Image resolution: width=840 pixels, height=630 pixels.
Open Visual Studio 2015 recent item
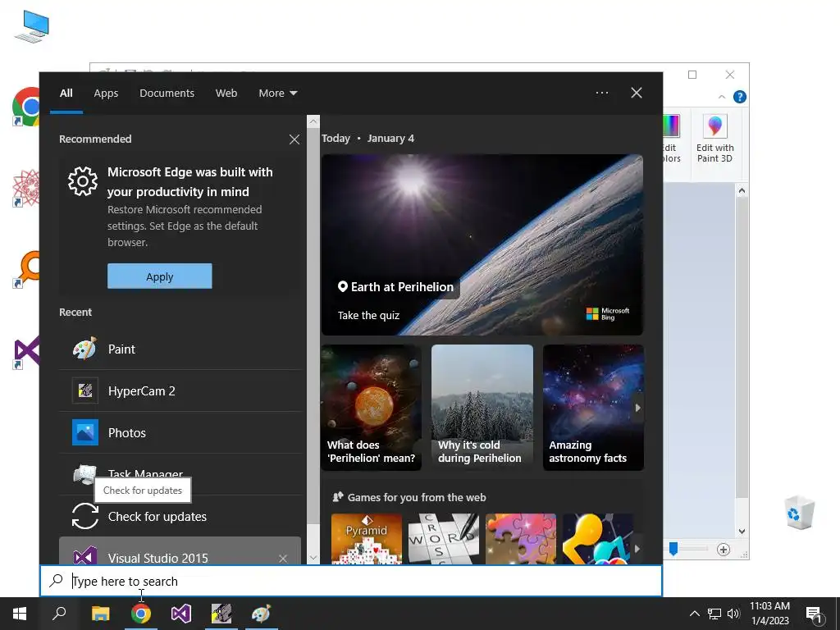coord(180,552)
